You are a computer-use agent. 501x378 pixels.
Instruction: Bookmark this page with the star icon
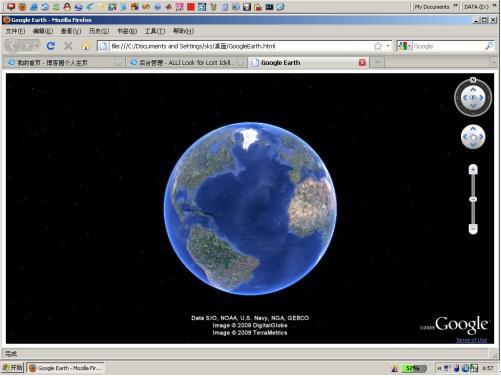378,46
